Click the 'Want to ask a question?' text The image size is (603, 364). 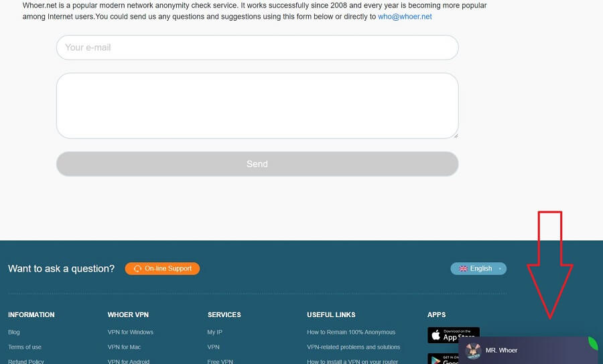(x=61, y=269)
